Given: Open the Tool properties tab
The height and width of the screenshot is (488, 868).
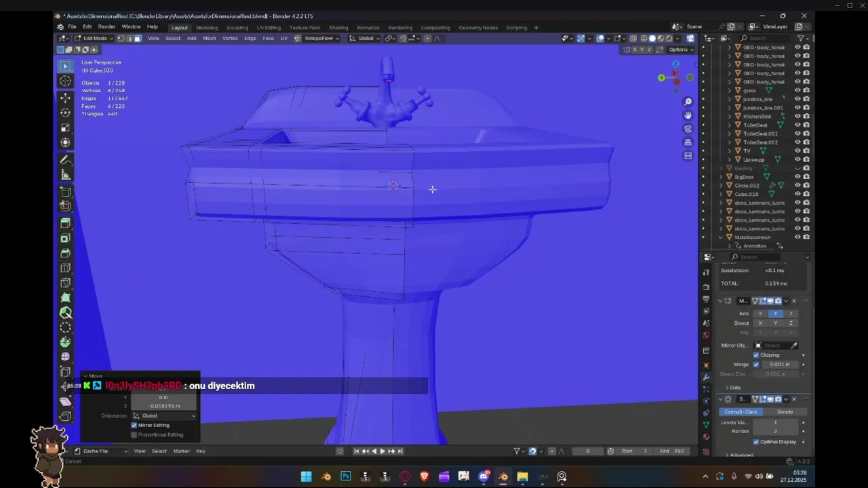Looking at the screenshot, I should [x=706, y=272].
